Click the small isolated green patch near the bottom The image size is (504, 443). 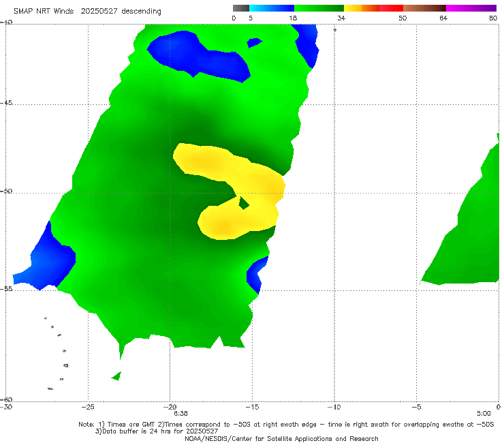[116, 376]
